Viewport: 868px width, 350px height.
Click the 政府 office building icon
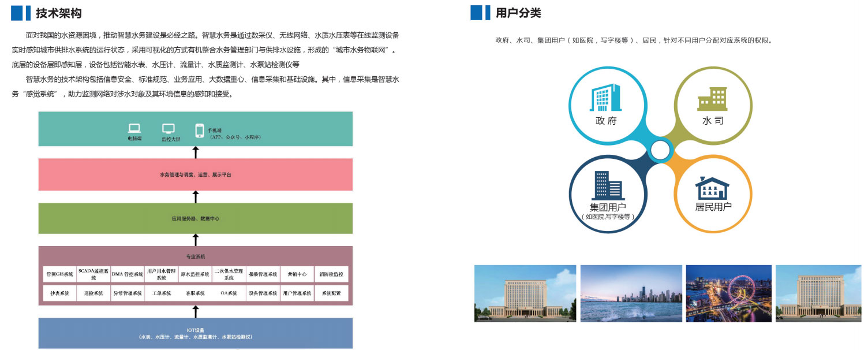[605, 98]
